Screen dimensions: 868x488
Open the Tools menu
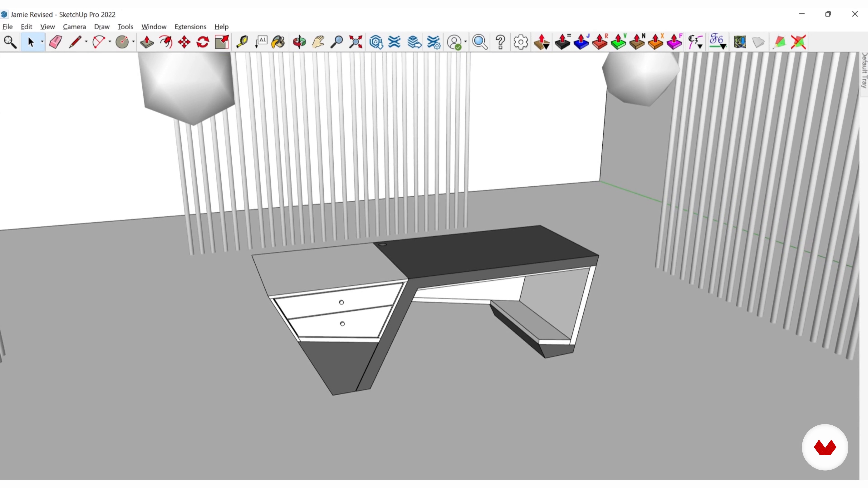click(125, 27)
